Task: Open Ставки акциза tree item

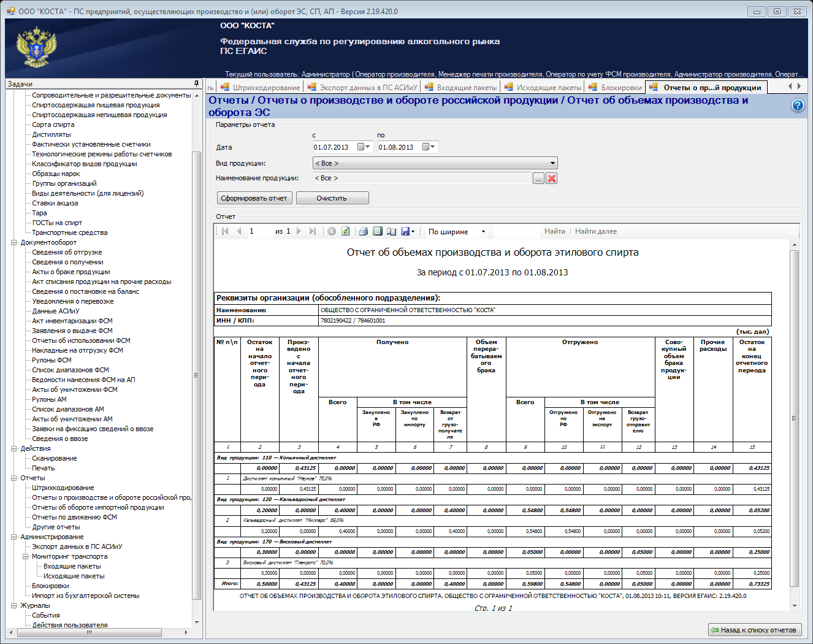Action: [55, 203]
